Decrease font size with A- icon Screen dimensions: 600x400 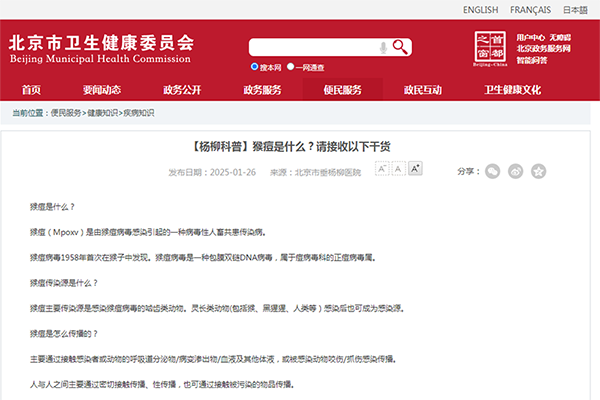381,169
